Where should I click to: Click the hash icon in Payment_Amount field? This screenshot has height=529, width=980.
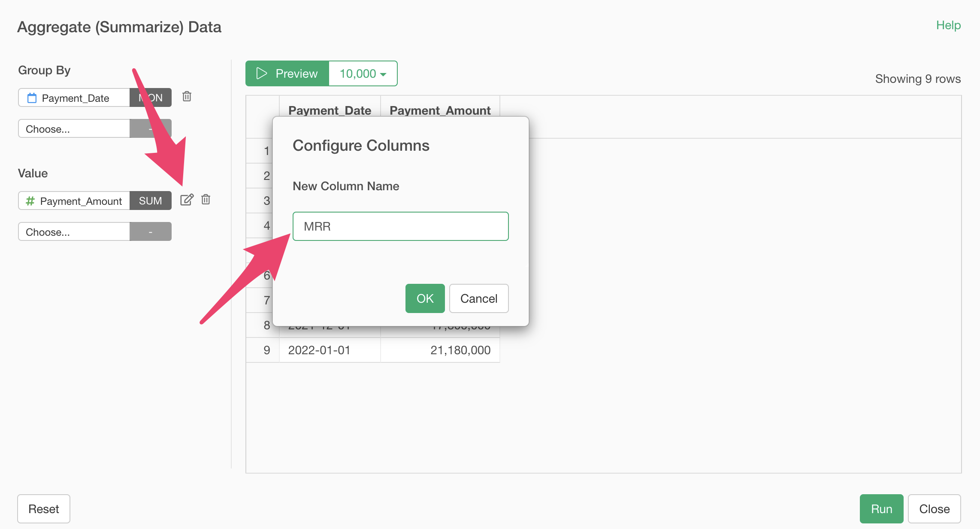[x=30, y=201]
